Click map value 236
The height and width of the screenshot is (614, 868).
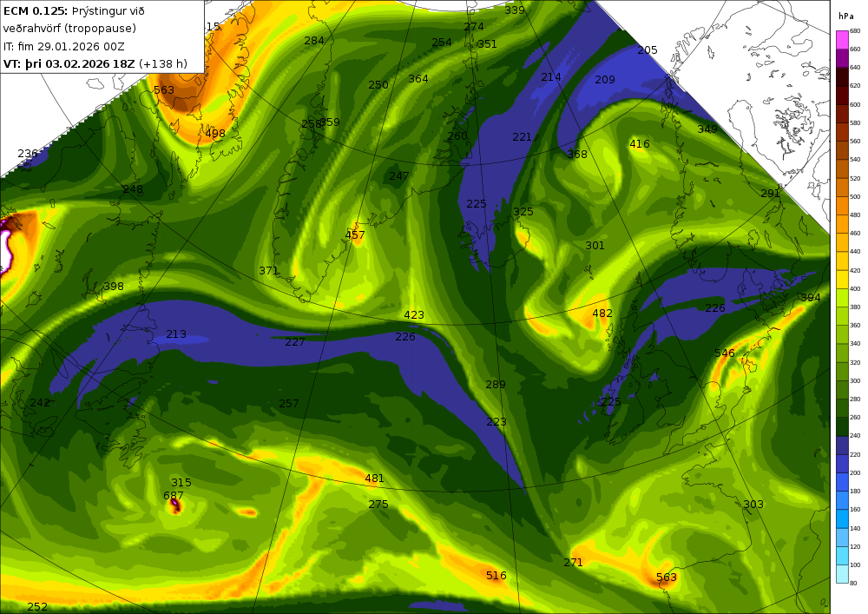pyautogui.click(x=28, y=154)
